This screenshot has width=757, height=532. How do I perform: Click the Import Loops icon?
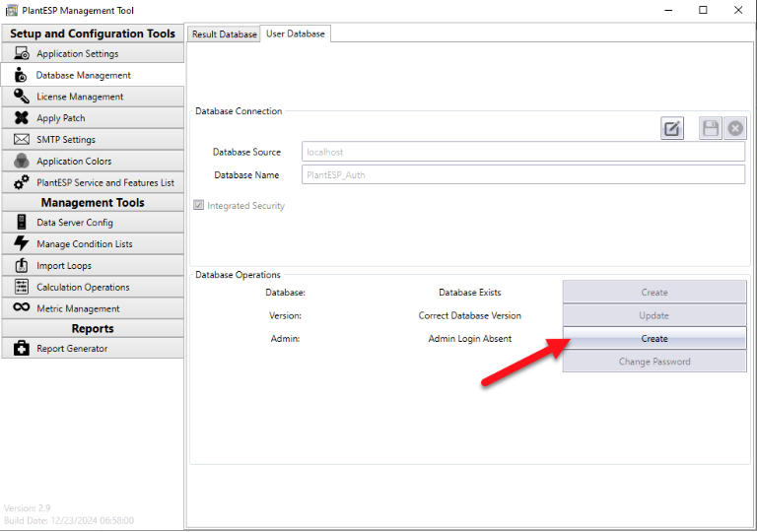click(x=22, y=265)
